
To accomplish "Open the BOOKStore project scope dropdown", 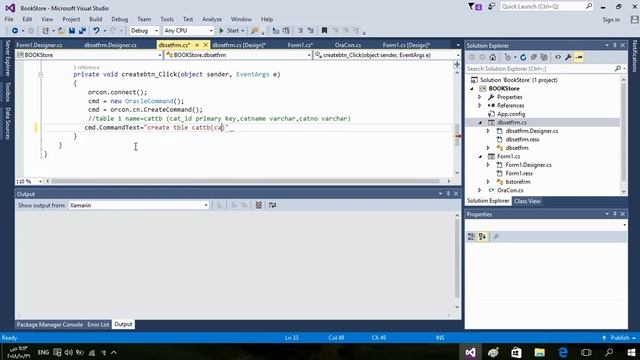I will click(89, 55).
